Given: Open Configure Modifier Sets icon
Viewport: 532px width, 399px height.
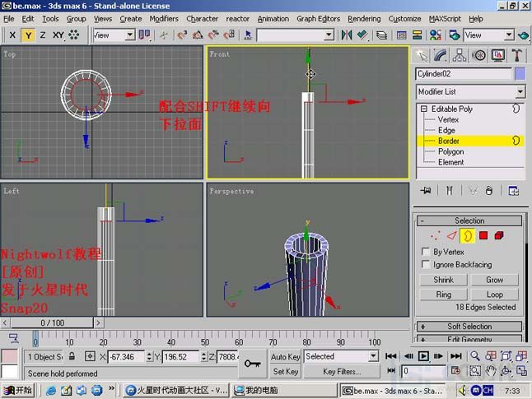Looking at the screenshot, I should [x=513, y=191].
